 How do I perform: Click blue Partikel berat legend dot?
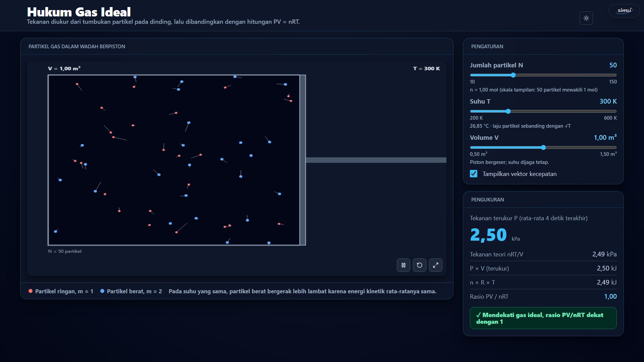(102, 291)
